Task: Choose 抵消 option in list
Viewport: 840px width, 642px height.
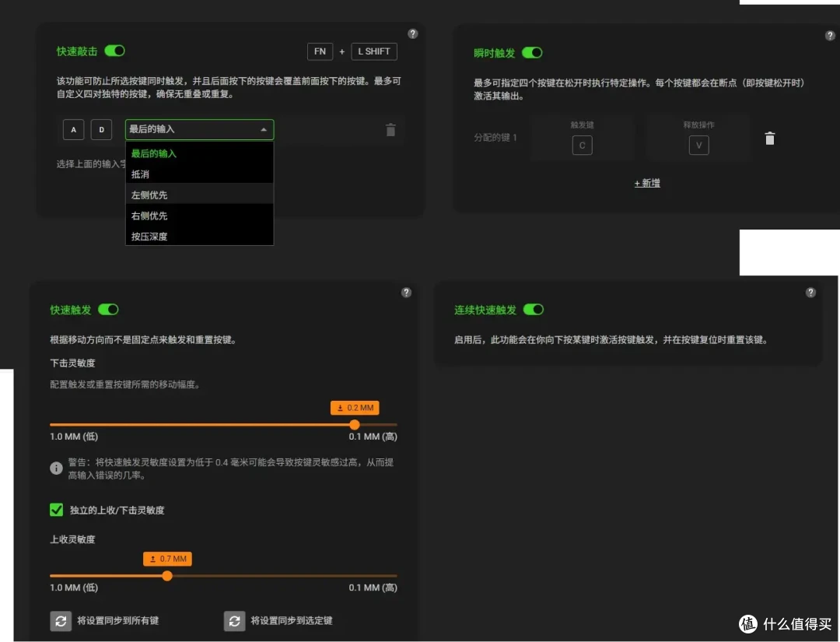Action: click(199, 174)
